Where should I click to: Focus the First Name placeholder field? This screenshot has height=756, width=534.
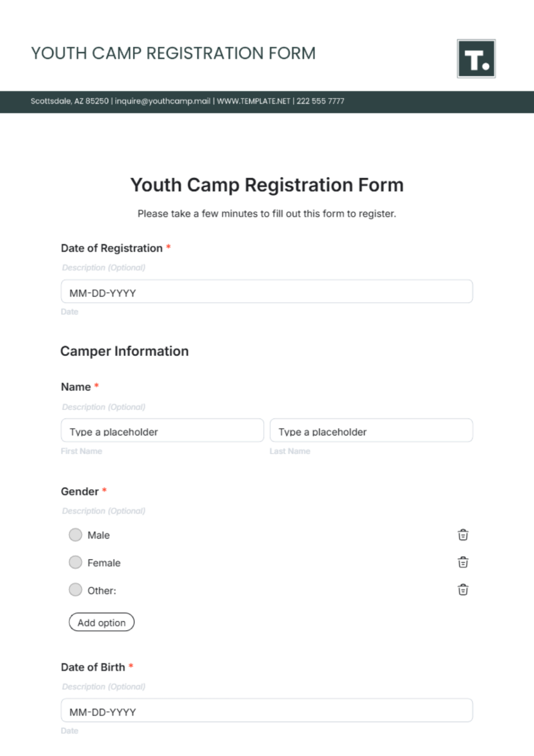coord(162,431)
